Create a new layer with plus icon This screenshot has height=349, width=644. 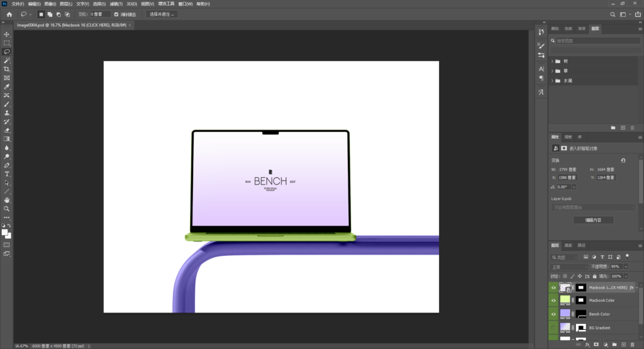pos(623,345)
